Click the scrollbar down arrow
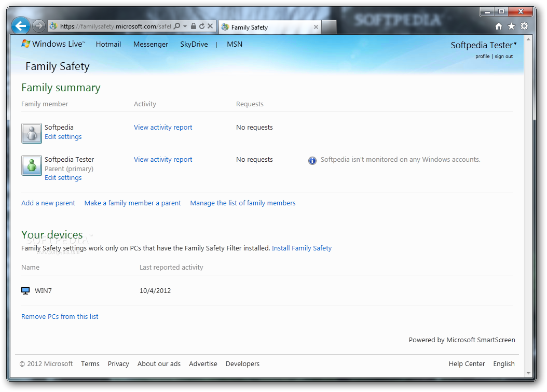 528,373
